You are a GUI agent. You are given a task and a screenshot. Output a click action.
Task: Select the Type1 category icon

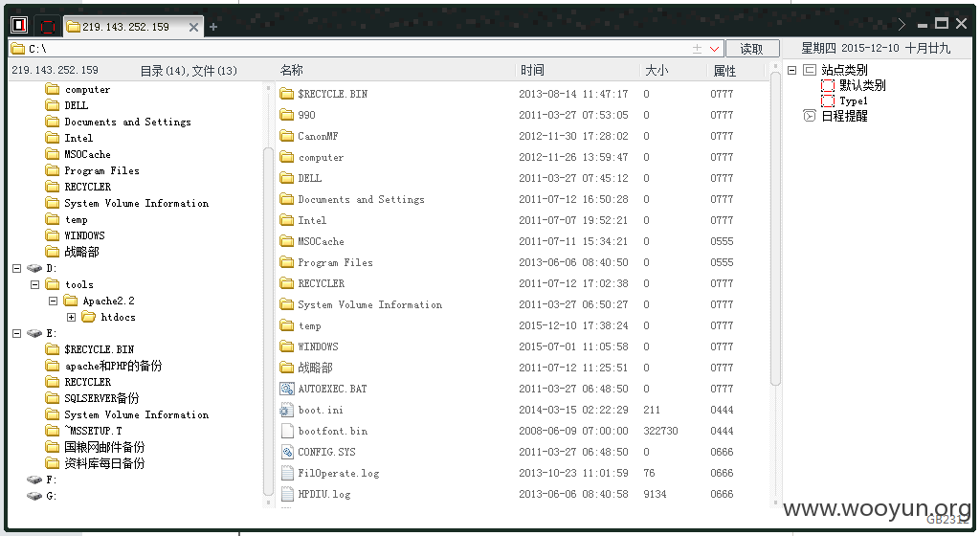pos(828,100)
